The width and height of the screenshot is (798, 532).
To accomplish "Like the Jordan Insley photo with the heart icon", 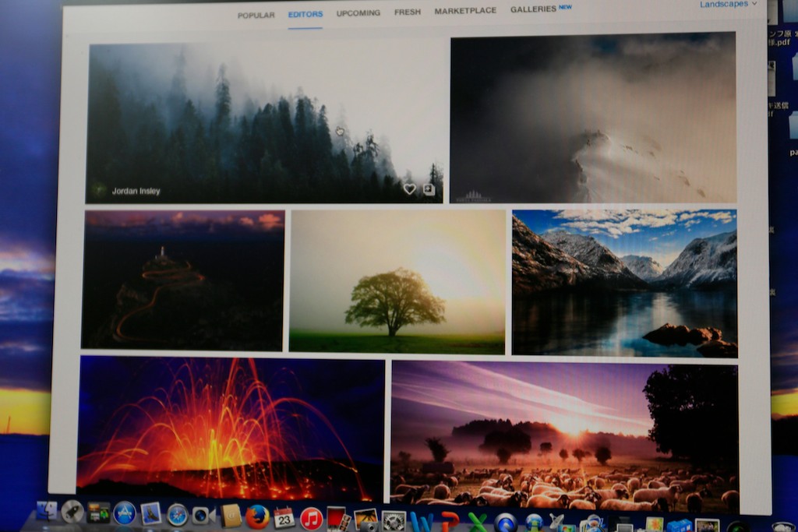I will pos(410,189).
